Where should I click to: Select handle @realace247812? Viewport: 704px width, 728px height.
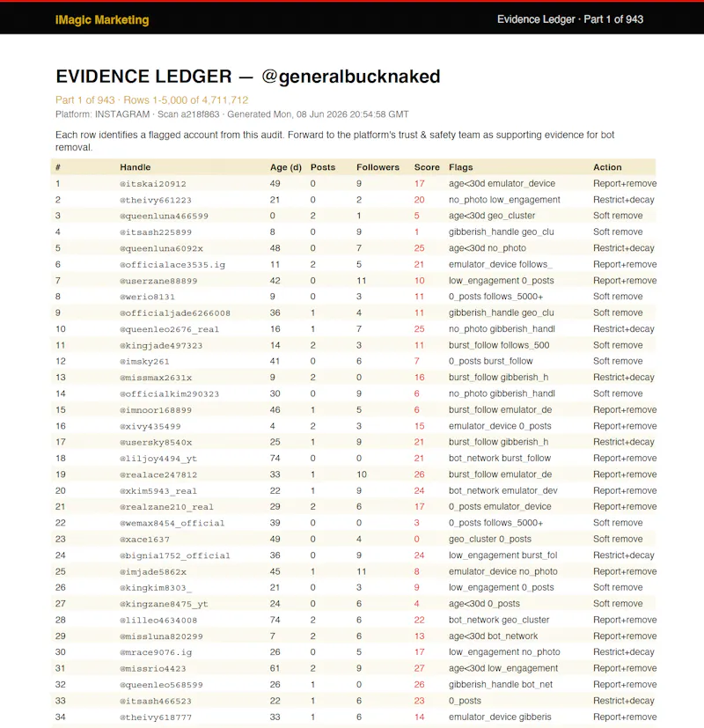[158, 474]
